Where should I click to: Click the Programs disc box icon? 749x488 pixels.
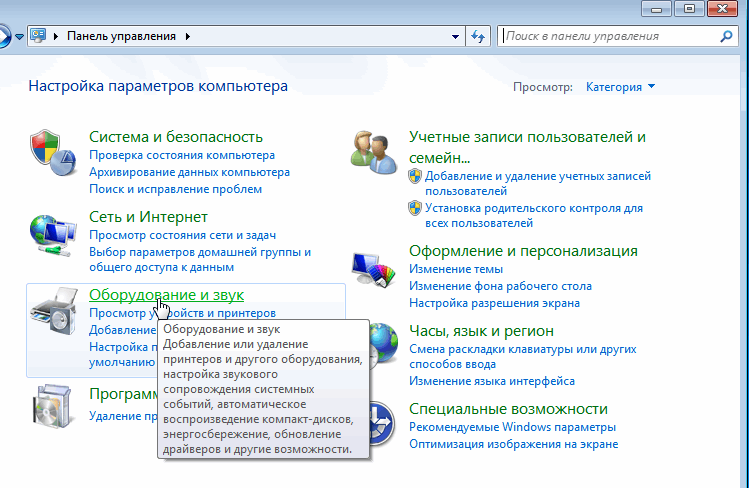click(53, 406)
